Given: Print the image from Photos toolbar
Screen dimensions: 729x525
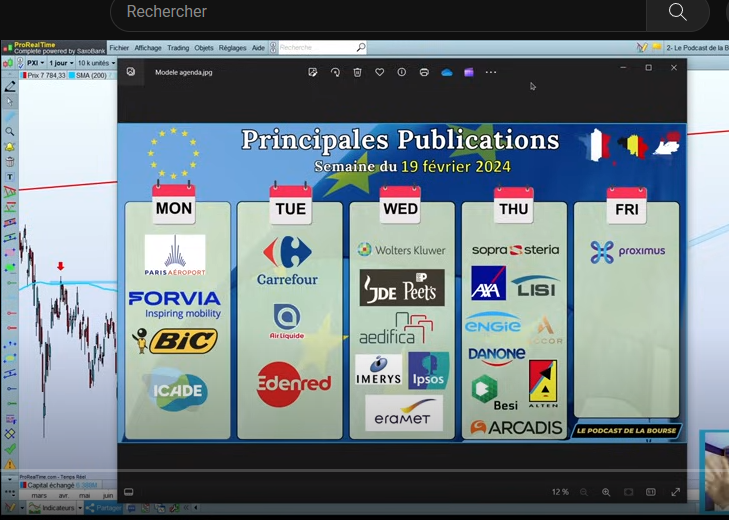Looking at the screenshot, I should [x=424, y=72].
